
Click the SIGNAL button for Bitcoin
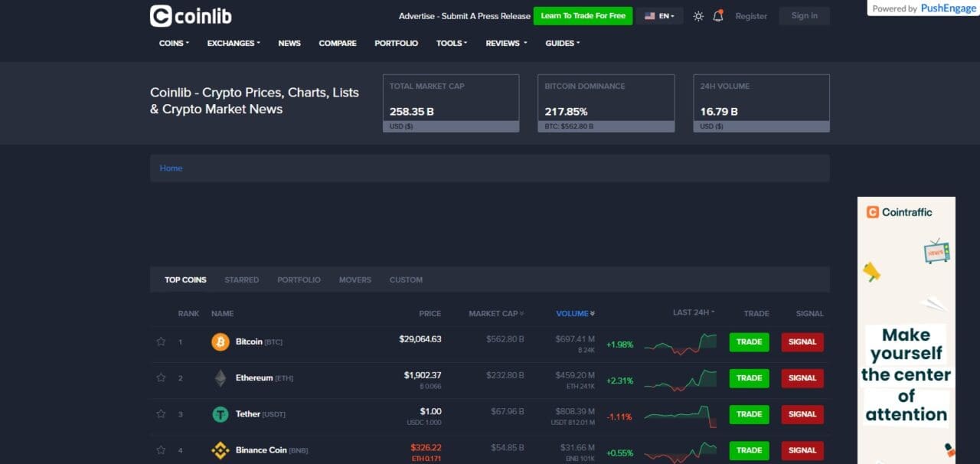(x=802, y=342)
